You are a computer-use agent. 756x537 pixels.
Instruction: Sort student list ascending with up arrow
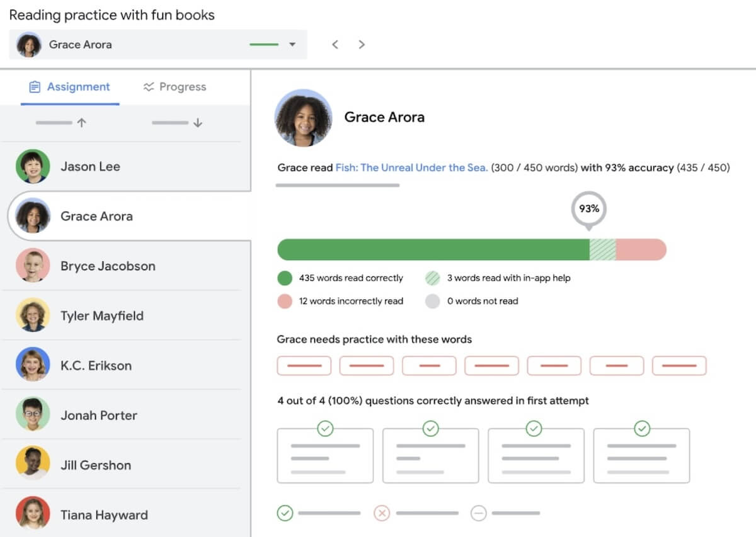click(81, 123)
